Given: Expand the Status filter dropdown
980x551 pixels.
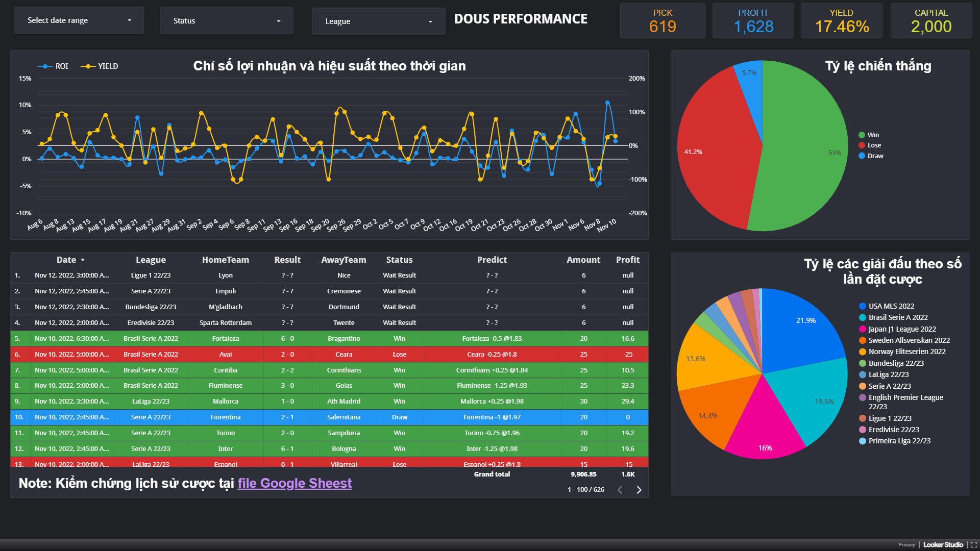Looking at the screenshot, I should (227, 21).
